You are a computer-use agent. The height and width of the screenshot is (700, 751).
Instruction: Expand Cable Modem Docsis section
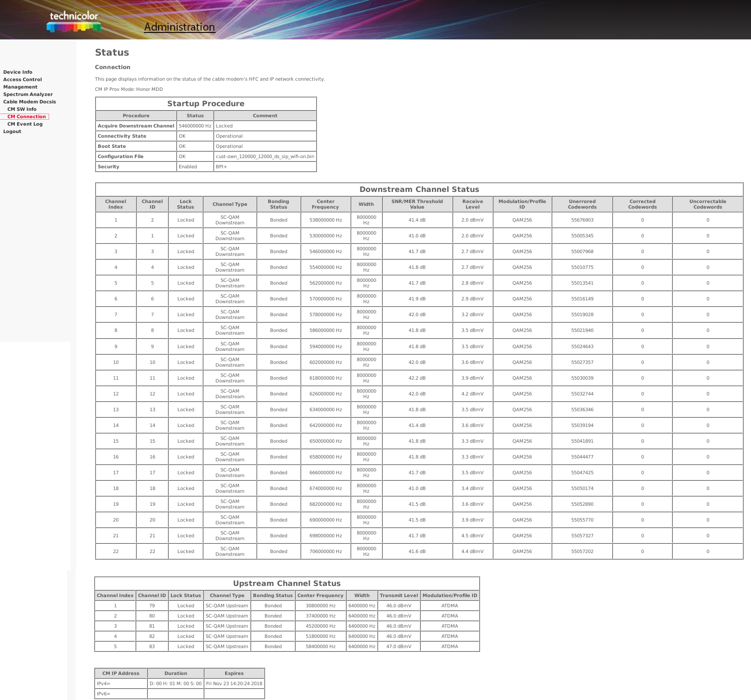point(30,102)
